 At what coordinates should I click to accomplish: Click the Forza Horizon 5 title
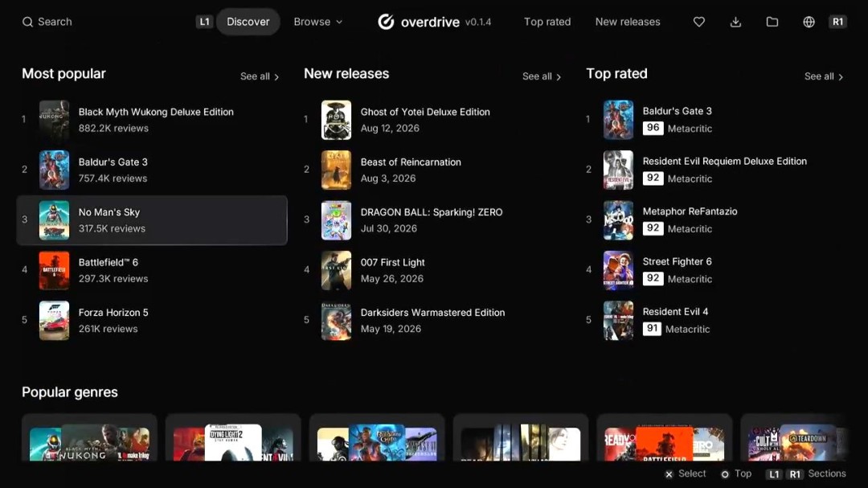click(113, 313)
